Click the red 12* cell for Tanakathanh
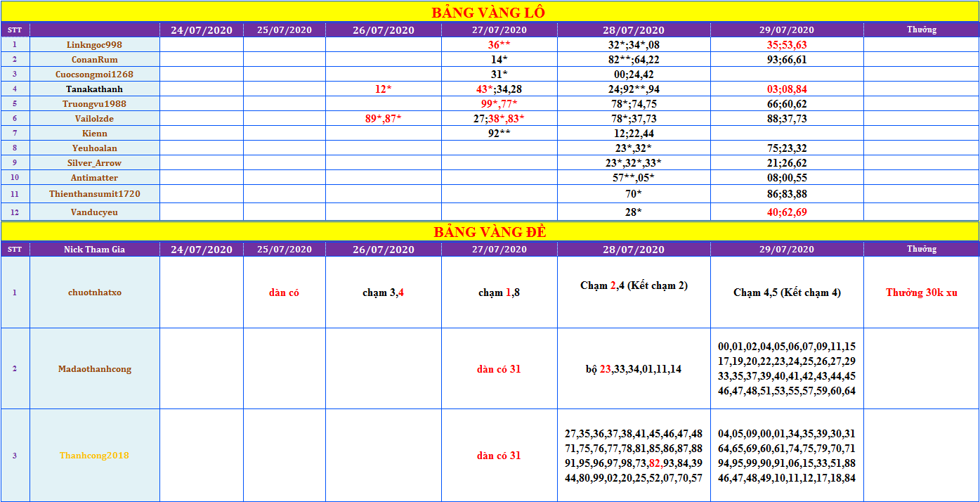The width and height of the screenshot is (980, 502). (384, 89)
